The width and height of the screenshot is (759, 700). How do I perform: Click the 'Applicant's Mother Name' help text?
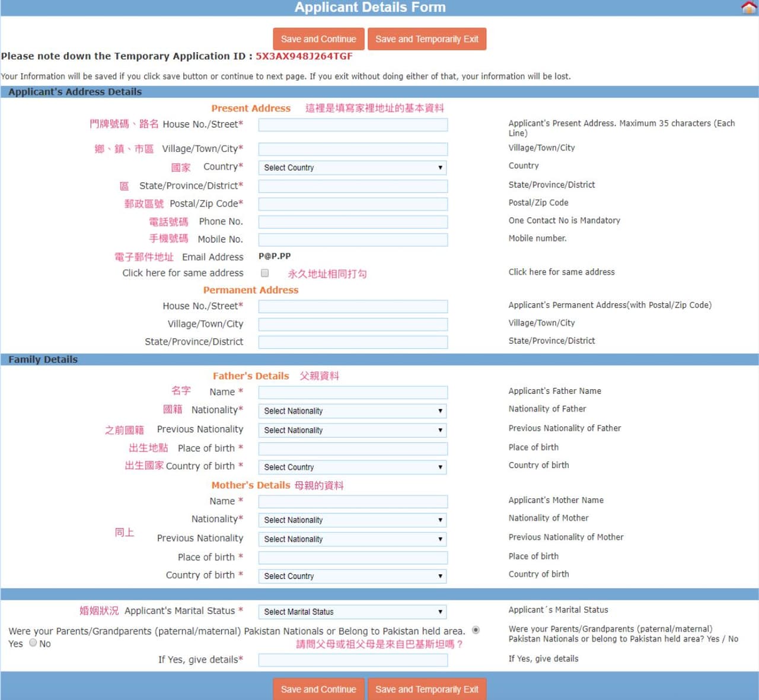click(556, 500)
